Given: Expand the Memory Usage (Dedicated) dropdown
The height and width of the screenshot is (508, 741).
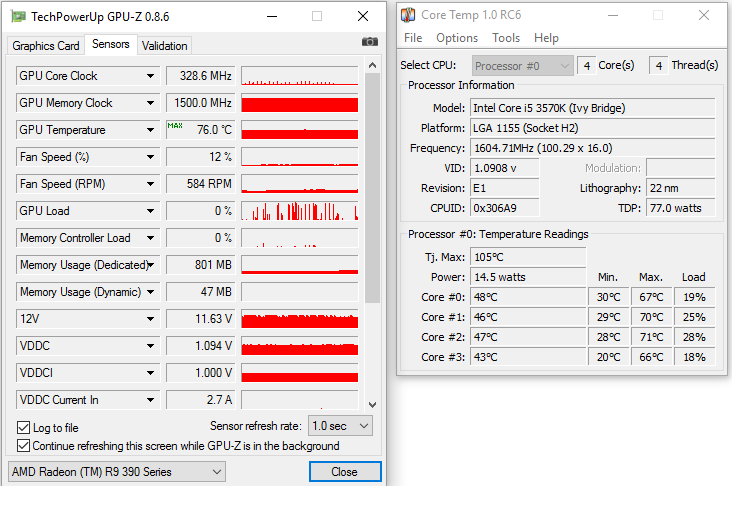Looking at the screenshot, I should click(x=151, y=265).
